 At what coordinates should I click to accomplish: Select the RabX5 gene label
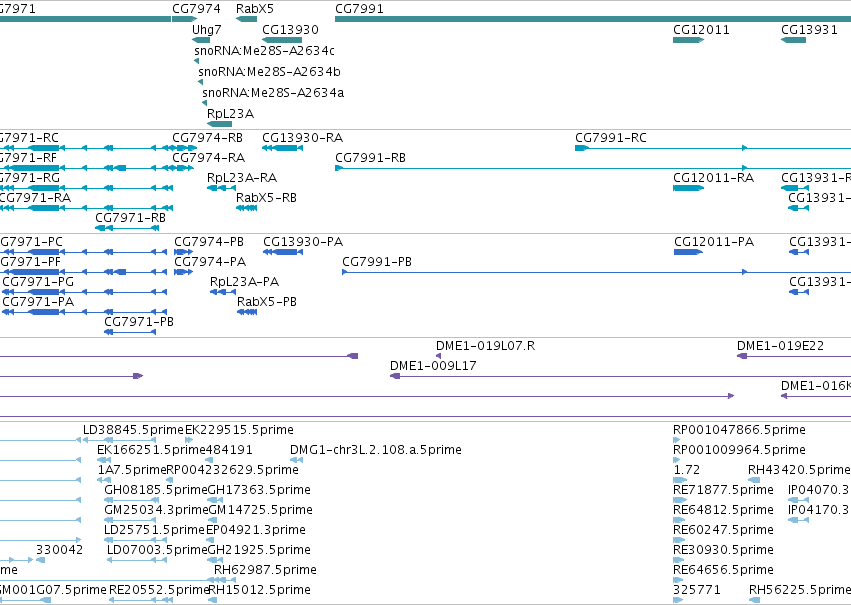[255, 9]
